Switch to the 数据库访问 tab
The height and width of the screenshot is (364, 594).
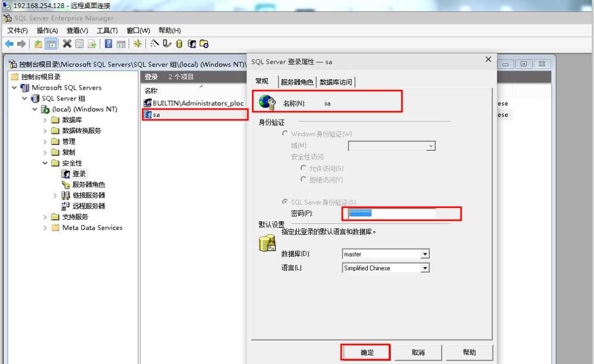coord(336,82)
